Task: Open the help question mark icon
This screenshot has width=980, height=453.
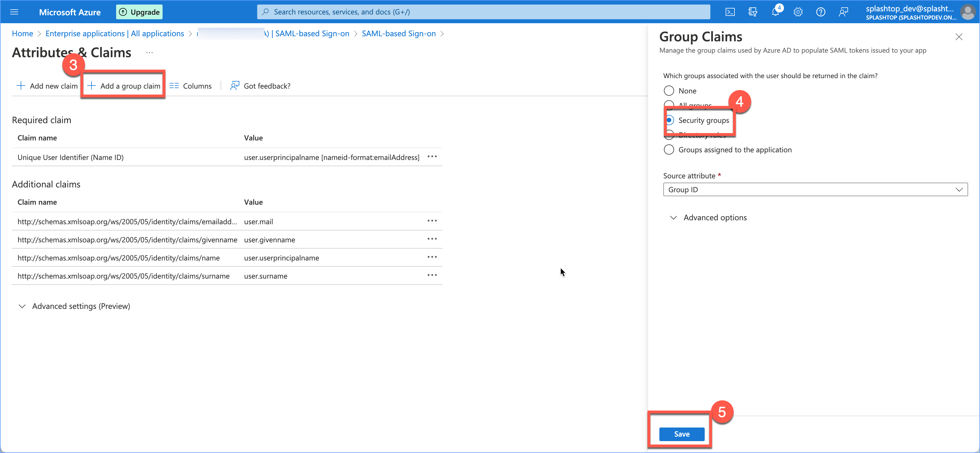Action: (x=821, y=12)
